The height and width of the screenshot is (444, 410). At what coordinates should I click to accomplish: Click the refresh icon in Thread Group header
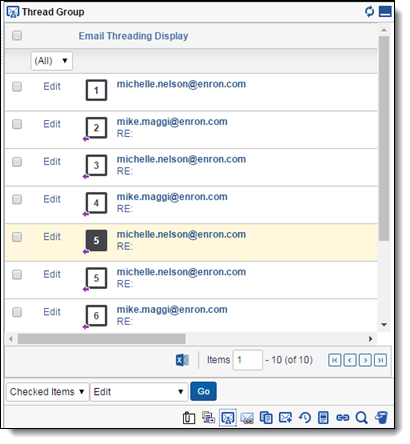coord(369,12)
